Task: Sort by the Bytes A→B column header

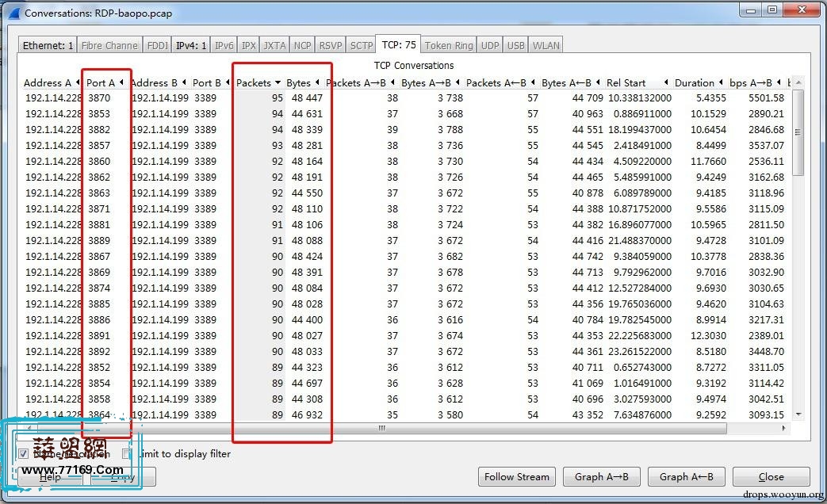Action: pyautogui.click(x=426, y=82)
